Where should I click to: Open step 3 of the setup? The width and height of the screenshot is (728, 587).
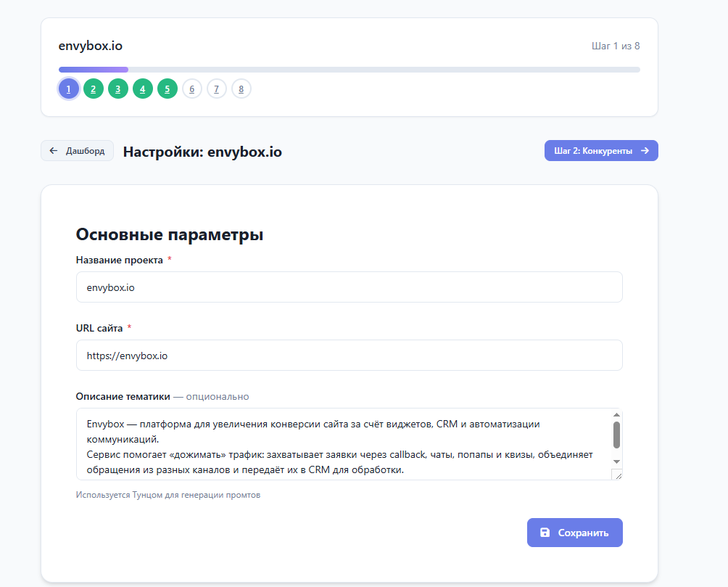(x=117, y=89)
